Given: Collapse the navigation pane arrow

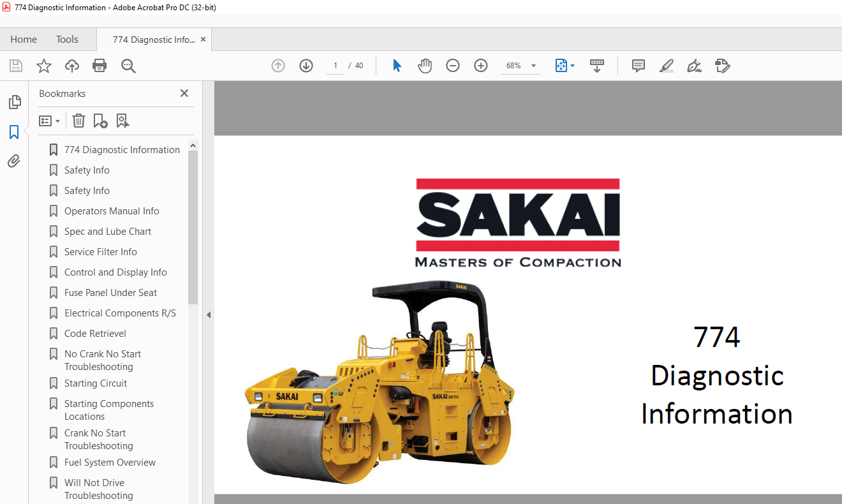Looking at the screenshot, I should pyautogui.click(x=208, y=315).
